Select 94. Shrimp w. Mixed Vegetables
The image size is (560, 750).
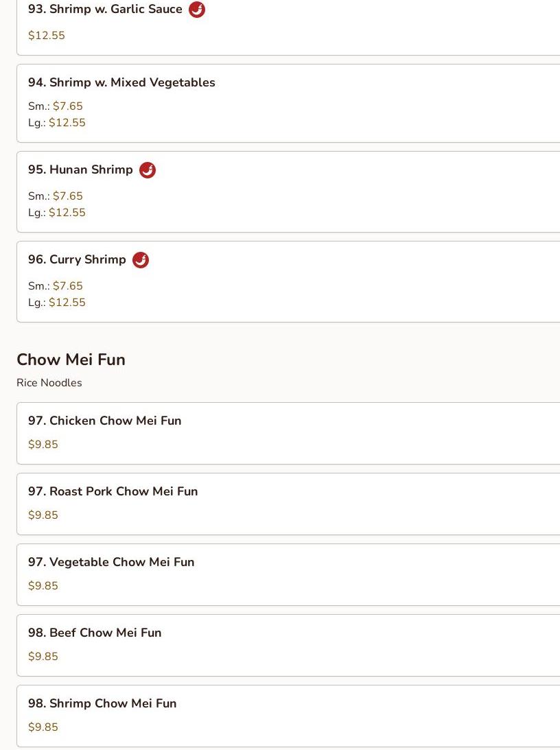[121, 82]
